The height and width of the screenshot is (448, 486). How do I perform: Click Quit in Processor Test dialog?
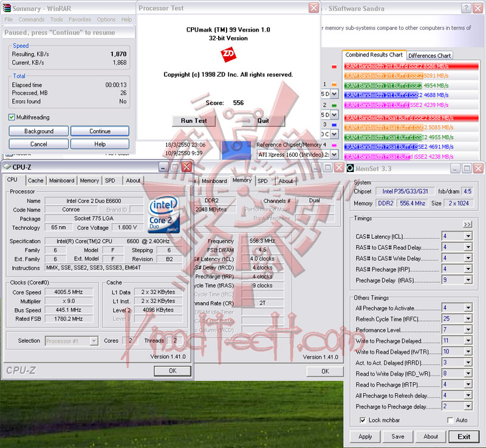(263, 120)
